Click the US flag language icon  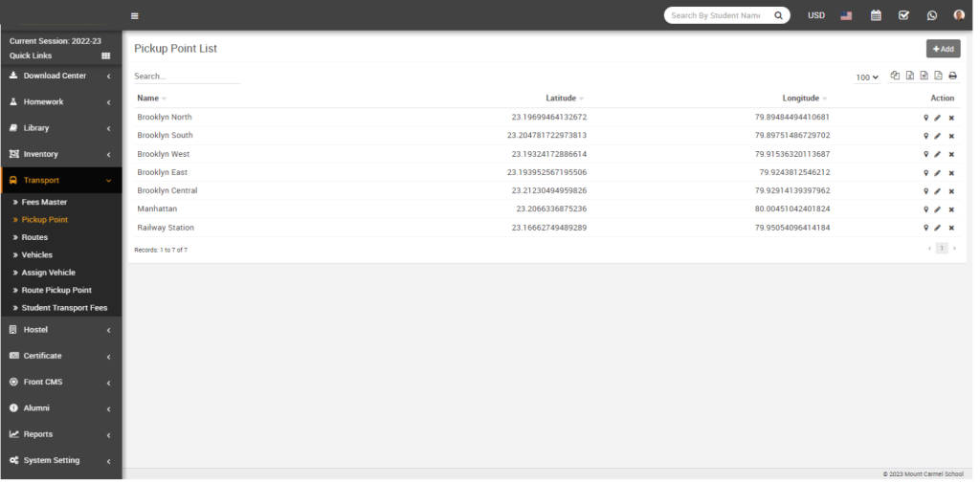tap(846, 15)
